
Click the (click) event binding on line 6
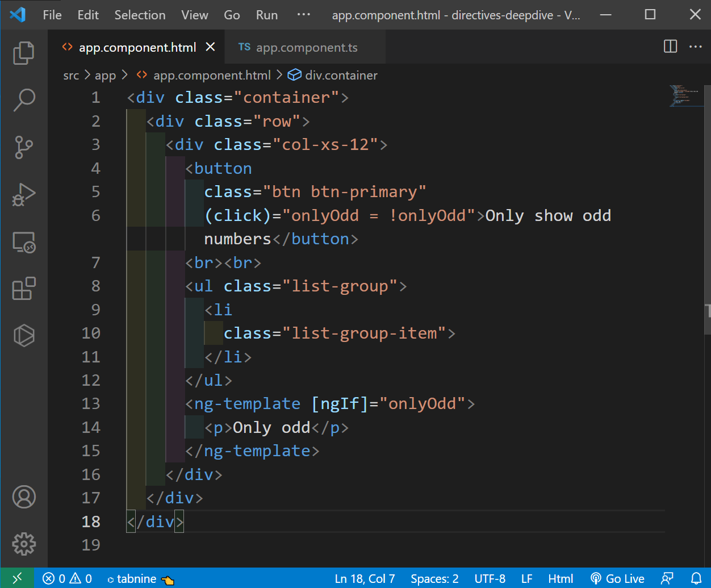point(238,216)
